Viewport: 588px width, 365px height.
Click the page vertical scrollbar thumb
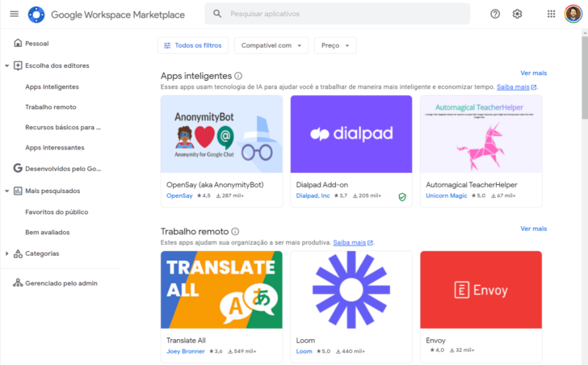[585, 78]
